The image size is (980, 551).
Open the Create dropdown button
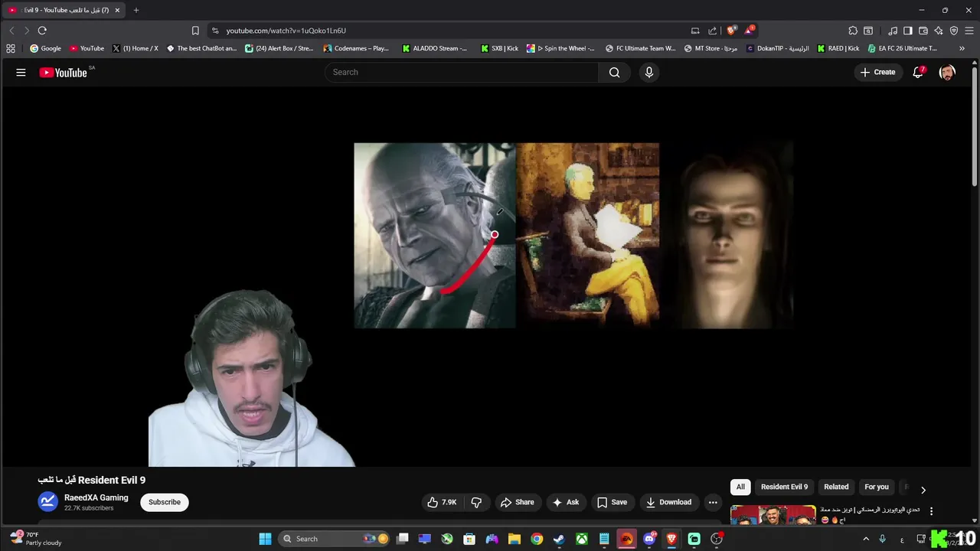point(877,72)
